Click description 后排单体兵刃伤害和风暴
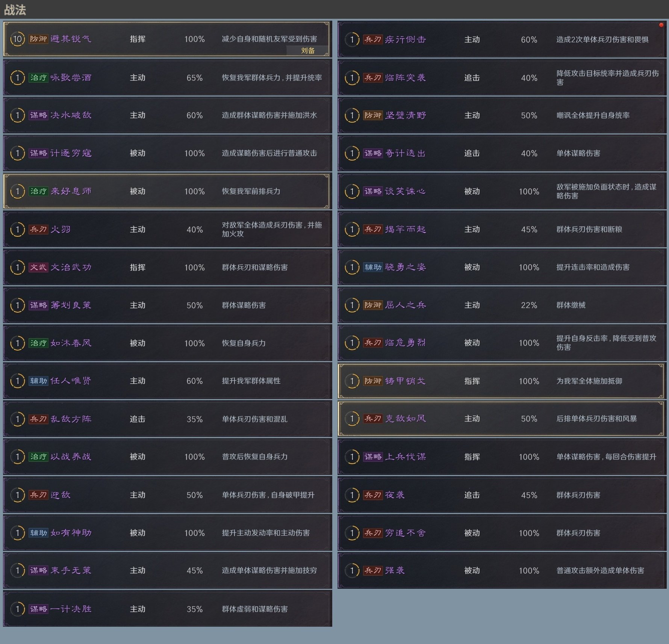669x644 pixels. 596,419
